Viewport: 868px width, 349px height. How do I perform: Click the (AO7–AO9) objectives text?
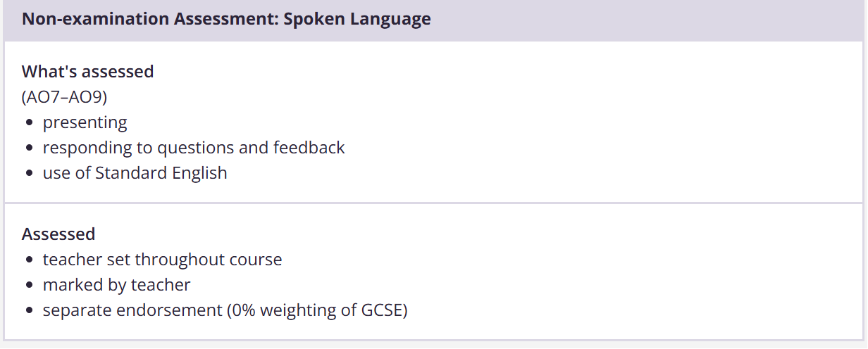click(64, 96)
